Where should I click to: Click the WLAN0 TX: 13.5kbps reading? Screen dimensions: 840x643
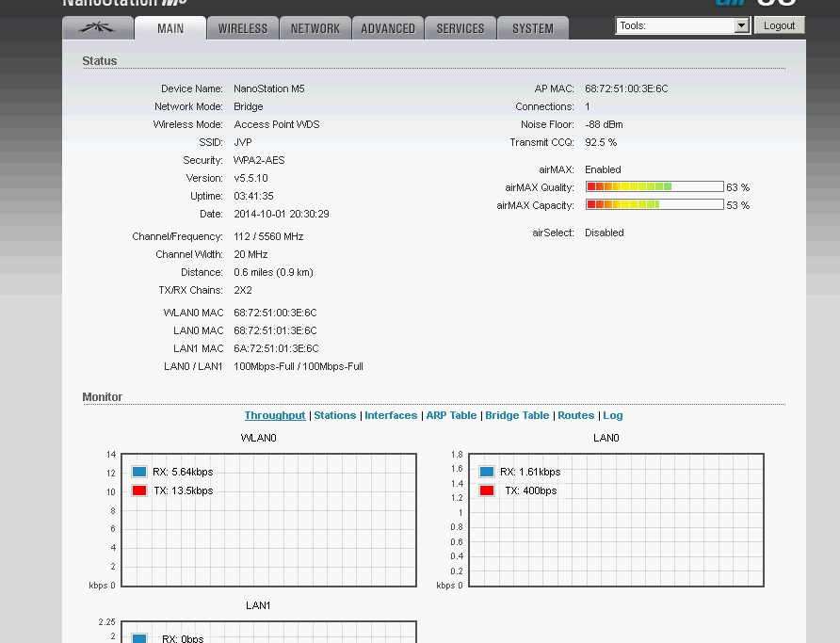click(x=184, y=490)
